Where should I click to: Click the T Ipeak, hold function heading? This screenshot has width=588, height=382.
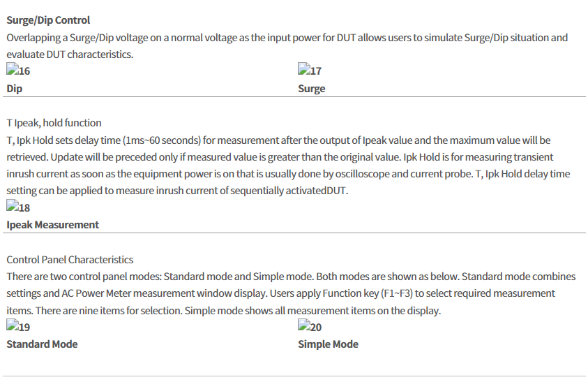[x=54, y=123]
